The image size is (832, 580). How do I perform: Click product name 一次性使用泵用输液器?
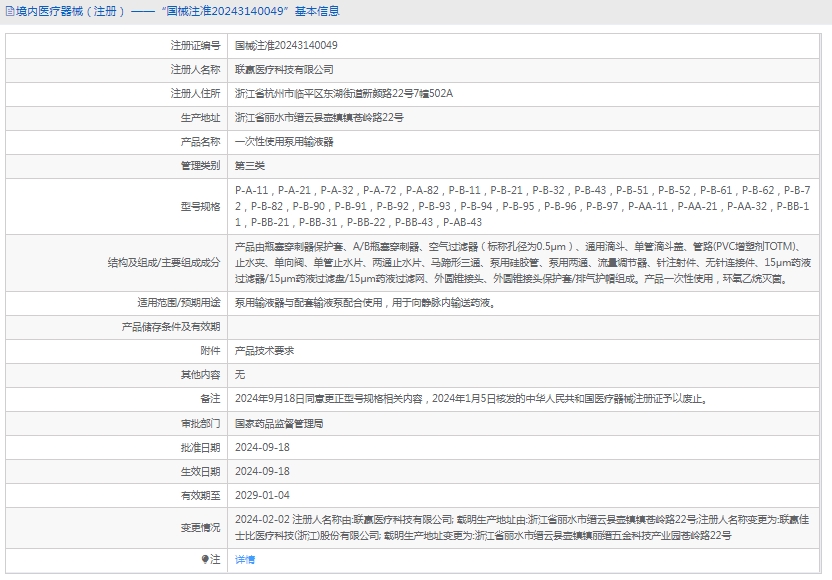[x=284, y=142]
